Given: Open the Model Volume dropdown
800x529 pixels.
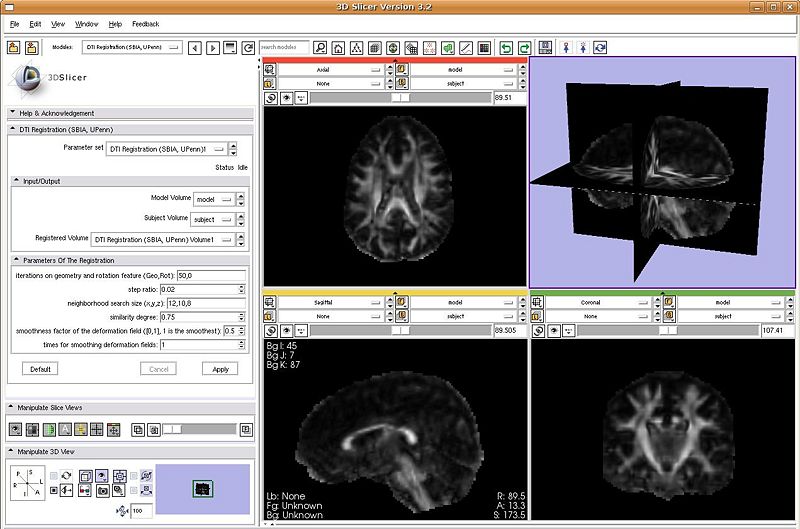Looking at the screenshot, I should point(214,198).
